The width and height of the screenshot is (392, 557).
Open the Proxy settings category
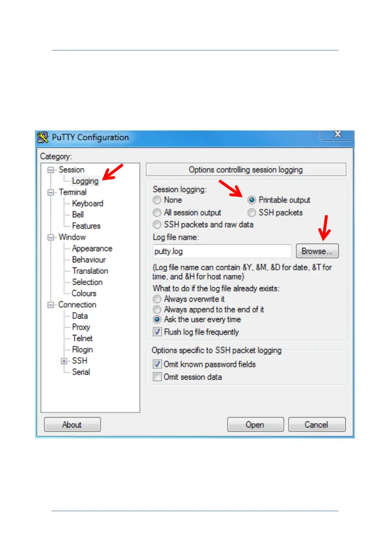tap(81, 327)
